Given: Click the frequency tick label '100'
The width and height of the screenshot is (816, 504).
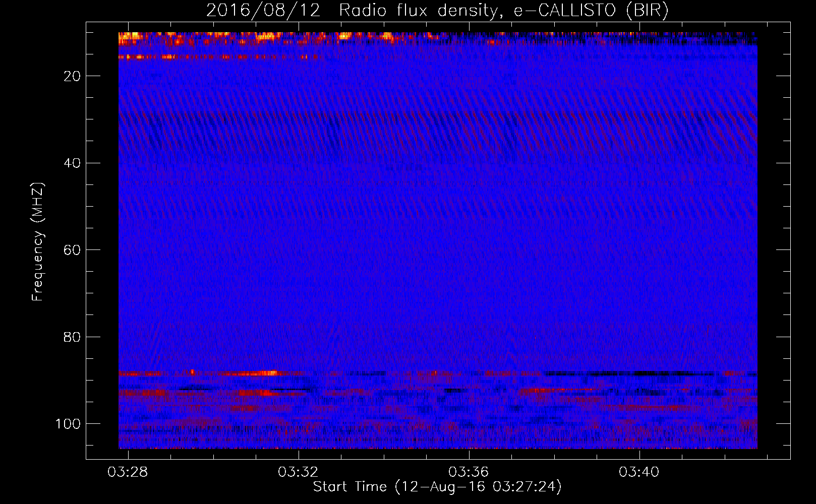Looking at the screenshot, I should (68, 424).
